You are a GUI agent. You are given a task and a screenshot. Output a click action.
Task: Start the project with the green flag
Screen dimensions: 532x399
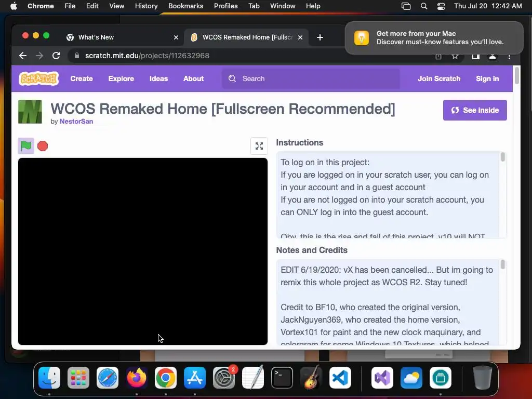pos(26,146)
